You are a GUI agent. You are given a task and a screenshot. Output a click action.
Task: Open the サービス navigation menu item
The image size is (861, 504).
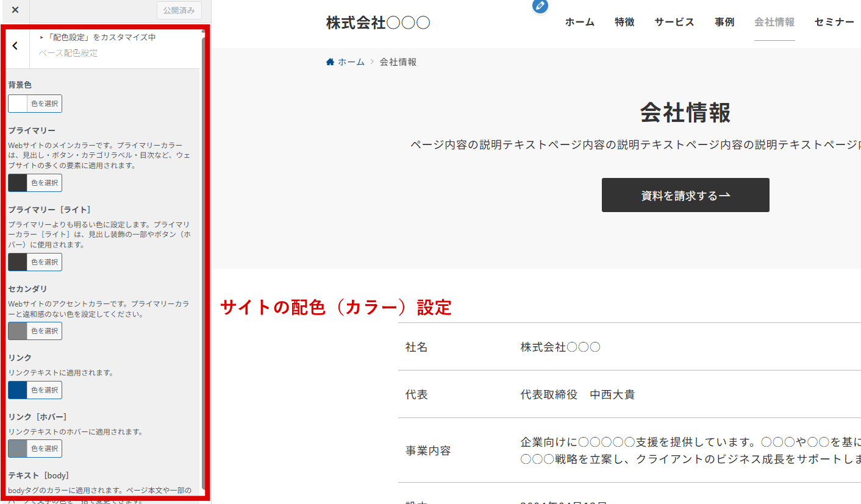(x=674, y=23)
